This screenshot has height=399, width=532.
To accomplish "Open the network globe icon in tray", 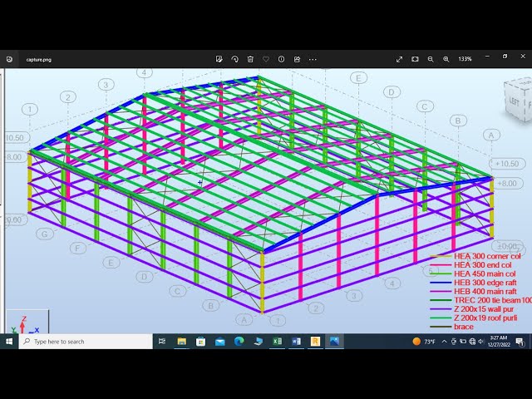I will 472,342.
